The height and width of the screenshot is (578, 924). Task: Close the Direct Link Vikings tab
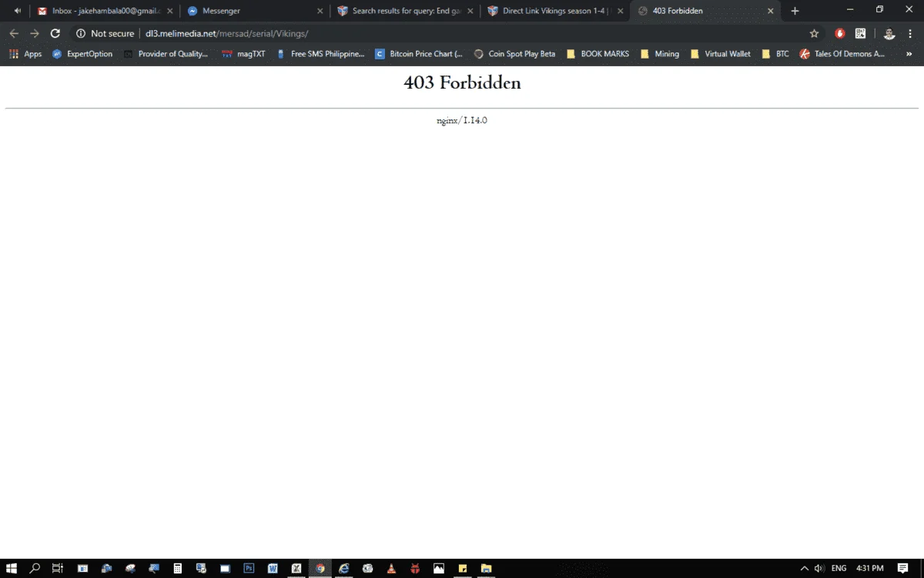(620, 11)
